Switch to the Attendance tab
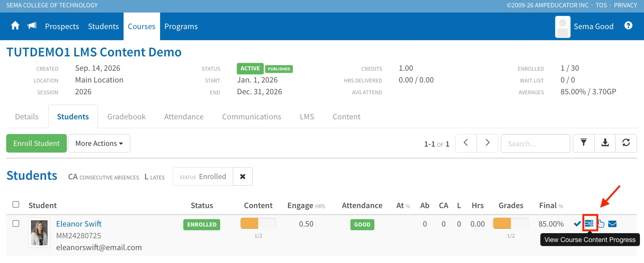The width and height of the screenshot is (644, 263). tap(184, 117)
